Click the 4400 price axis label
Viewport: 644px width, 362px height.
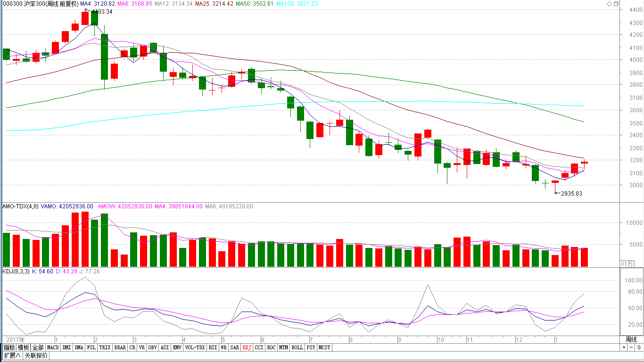636,9
